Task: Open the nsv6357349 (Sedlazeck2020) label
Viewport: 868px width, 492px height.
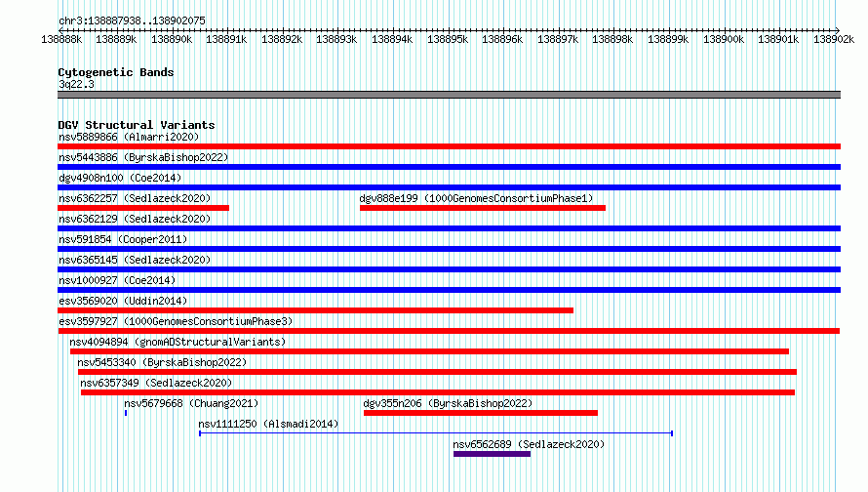Action: pyautogui.click(x=156, y=383)
